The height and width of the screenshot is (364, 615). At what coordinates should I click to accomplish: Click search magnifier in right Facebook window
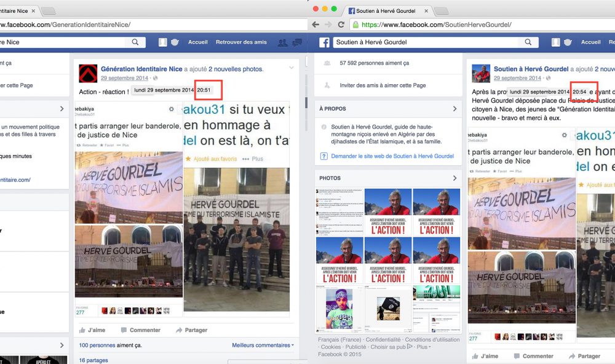(528, 42)
